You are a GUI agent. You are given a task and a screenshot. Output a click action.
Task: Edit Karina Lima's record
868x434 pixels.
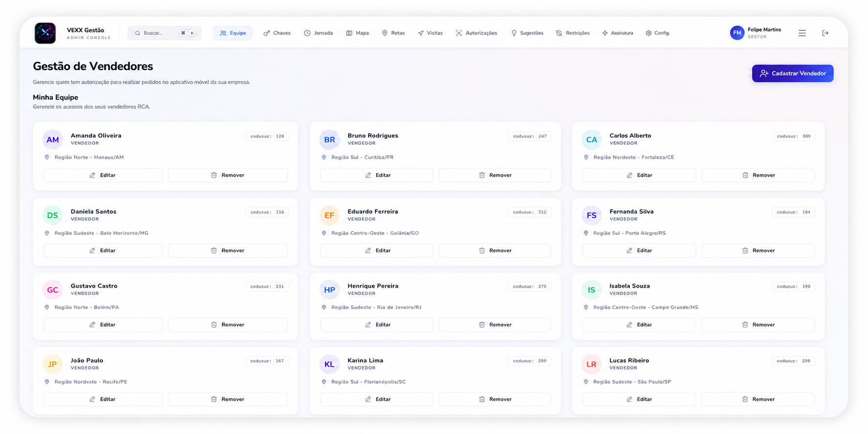(x=377, y=399)
